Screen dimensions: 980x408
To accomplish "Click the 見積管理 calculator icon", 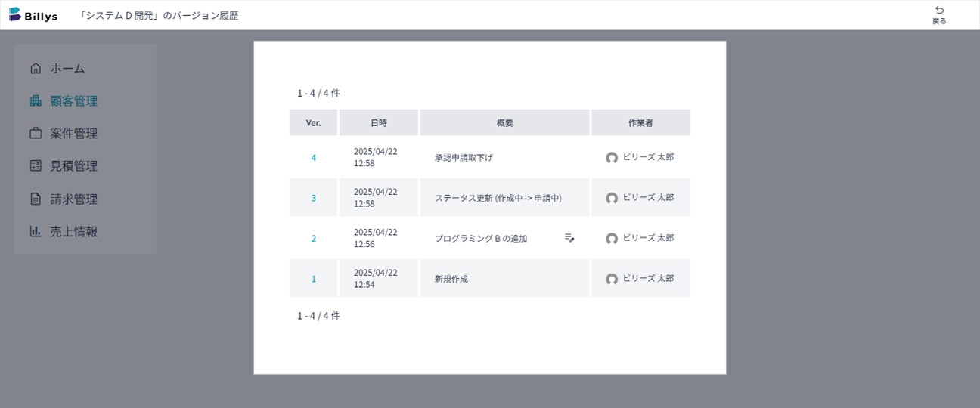I will [x=36, y=165].
